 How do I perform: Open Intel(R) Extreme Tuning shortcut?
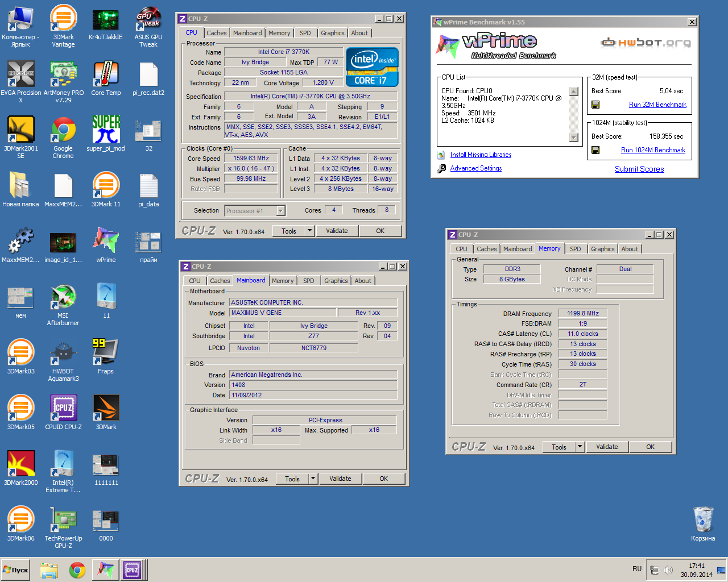[x=63, y=472]
